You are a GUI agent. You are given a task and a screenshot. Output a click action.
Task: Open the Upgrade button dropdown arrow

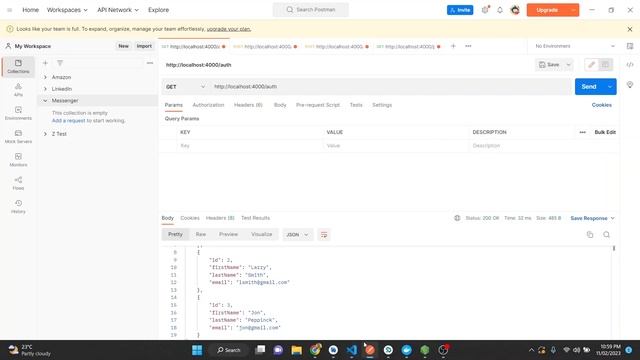(573, 10)
